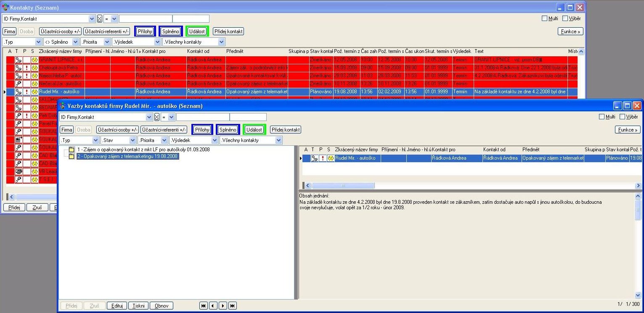Click the phone type icon in GRANIT LIPNICE row
This screenshot has width=644, height=313.
19,60
